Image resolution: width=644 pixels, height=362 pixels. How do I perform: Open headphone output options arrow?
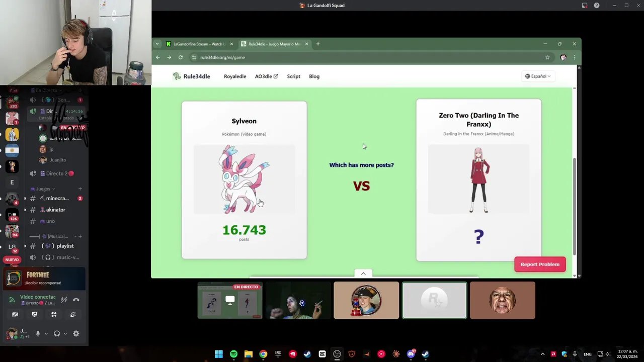tap(65, 334)
